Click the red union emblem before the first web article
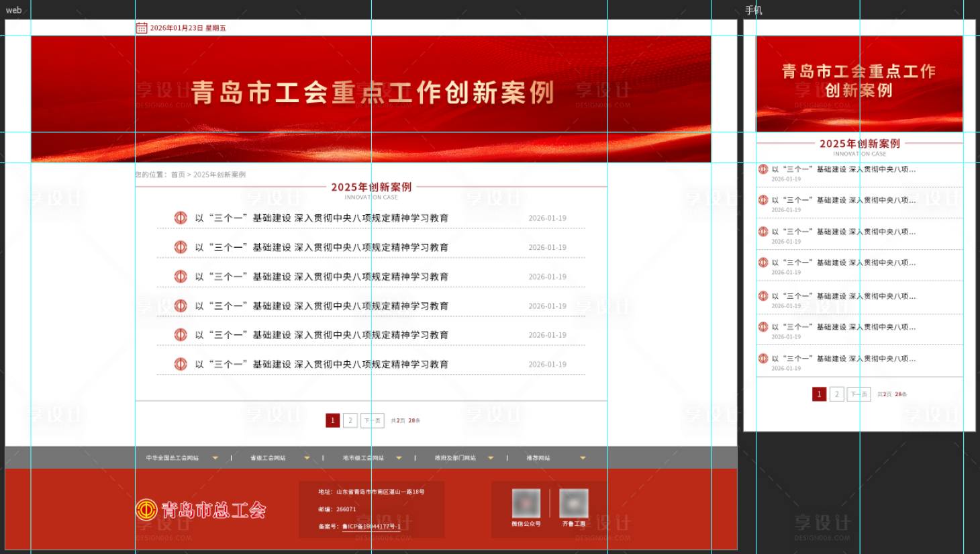 coord(181,218)
